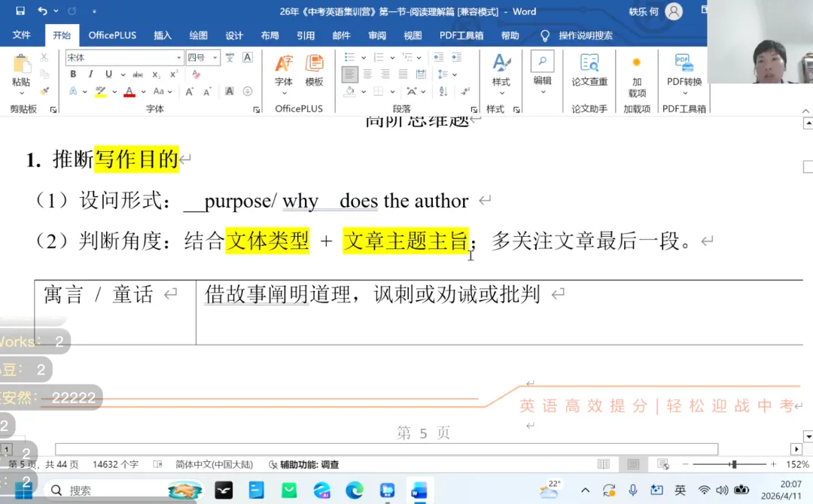The image size is (813, 504).
Task: Select the format painter icon
Action: 45,90
